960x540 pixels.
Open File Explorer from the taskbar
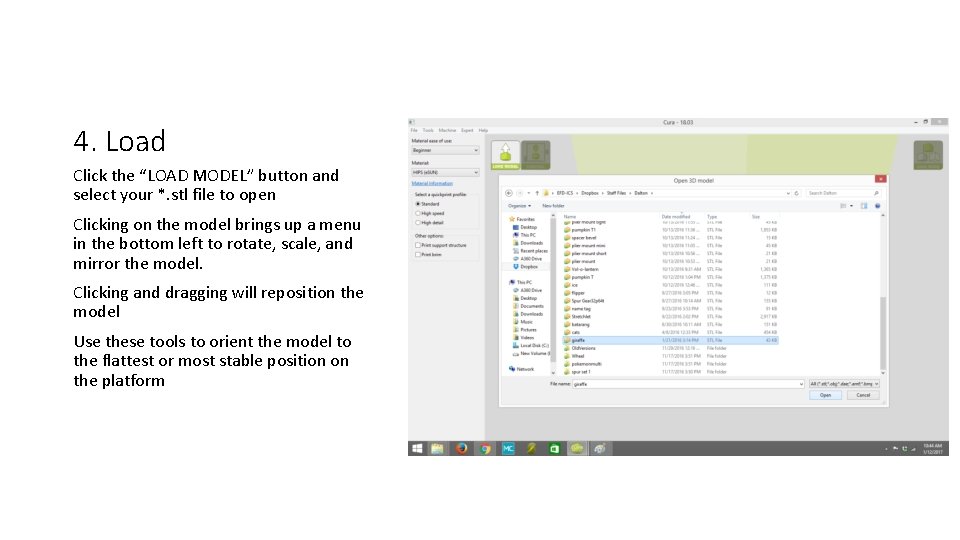437,449
